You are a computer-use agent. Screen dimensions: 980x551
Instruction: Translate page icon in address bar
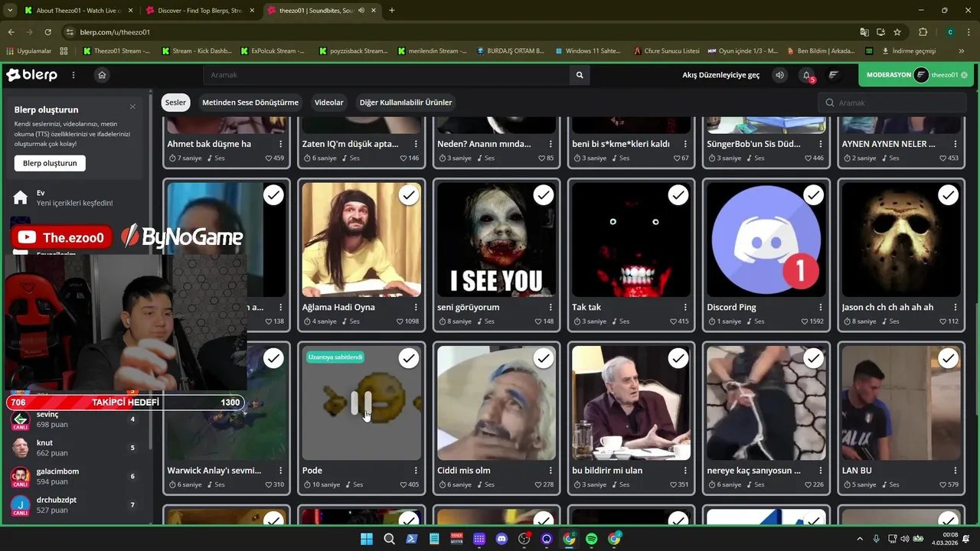864,32
